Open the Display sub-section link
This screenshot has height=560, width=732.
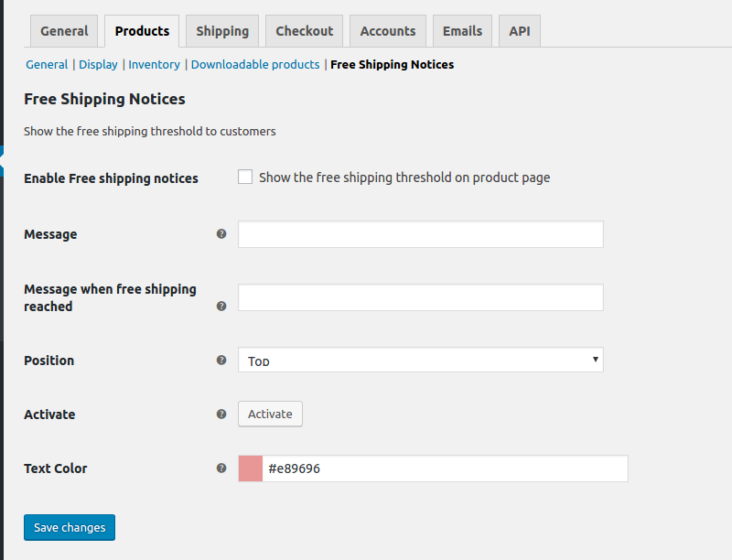(98, 64)
